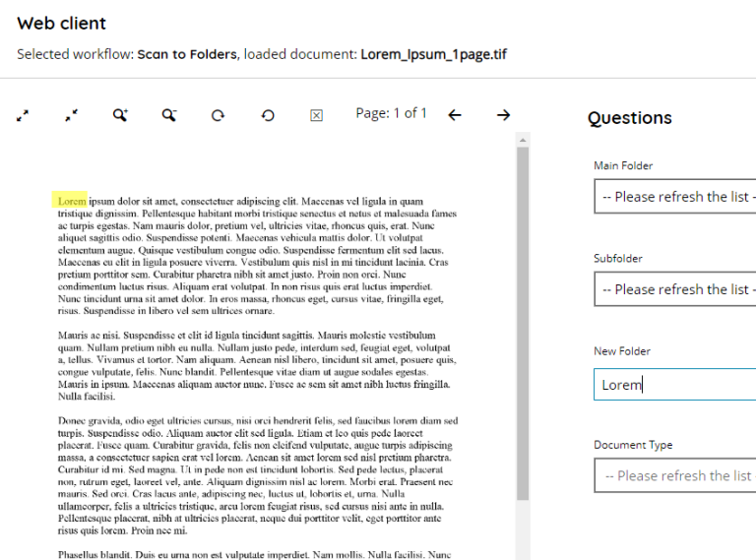The image size is (756, 560).
Task: Expand the Document Type dropdown
Action: (675, 476)
